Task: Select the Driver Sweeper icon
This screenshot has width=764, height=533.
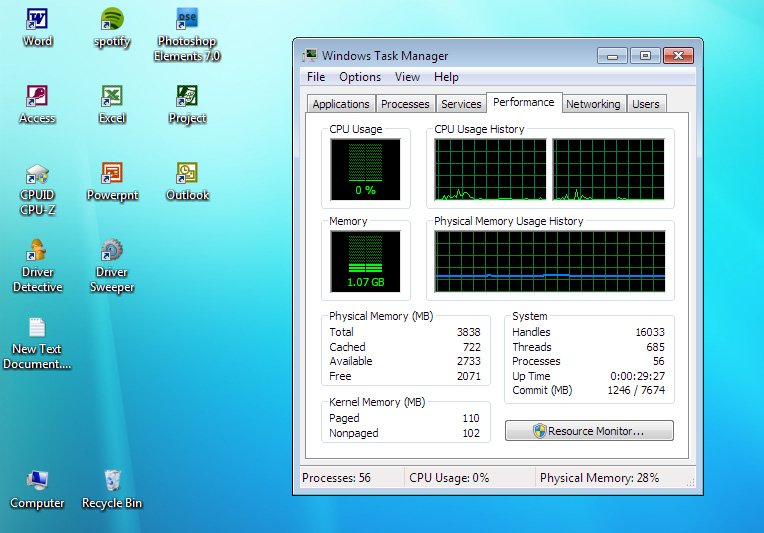Action: click(112, 266)
